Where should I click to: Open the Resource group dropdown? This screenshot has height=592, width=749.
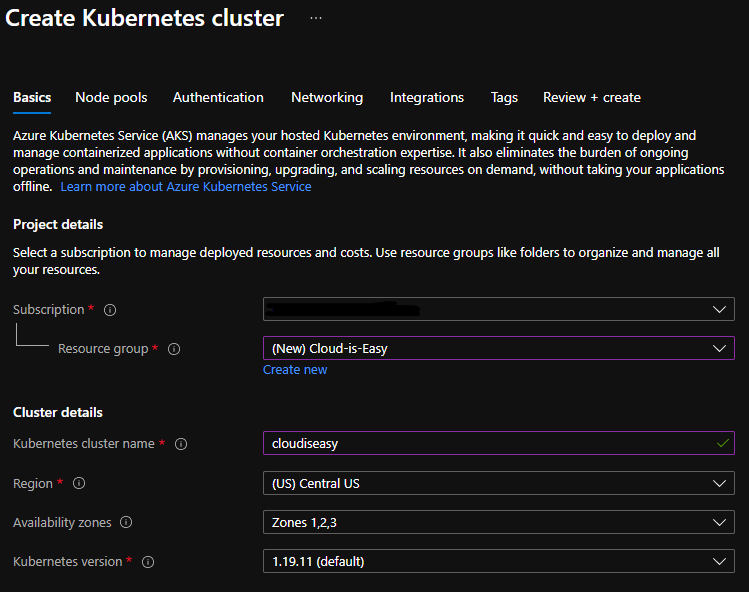499,348
